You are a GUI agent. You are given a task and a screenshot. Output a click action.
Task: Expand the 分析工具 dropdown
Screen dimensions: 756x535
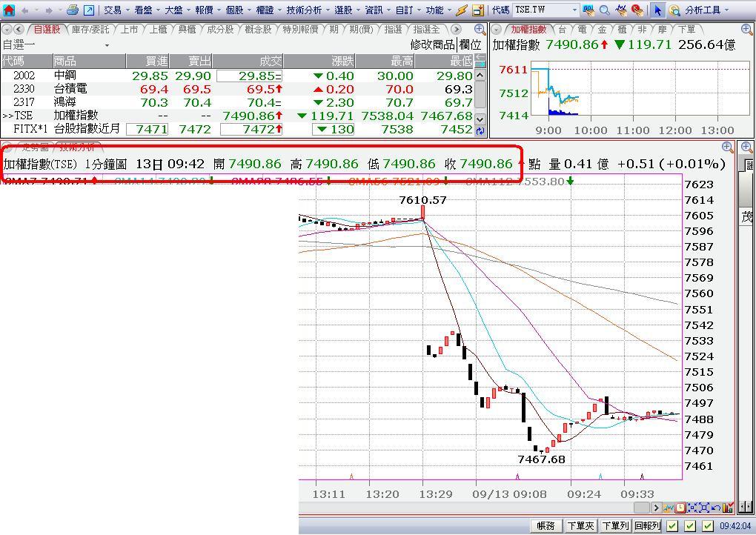click(x=726, y=10)
